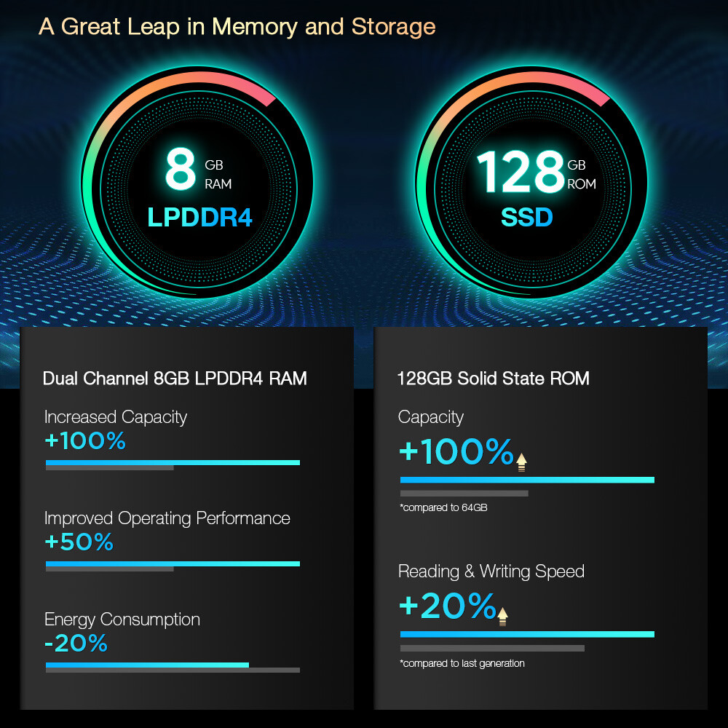728x728 pixels.
Task: Click the 8 GB RAM circular gauge
Action: coord(197,182)
